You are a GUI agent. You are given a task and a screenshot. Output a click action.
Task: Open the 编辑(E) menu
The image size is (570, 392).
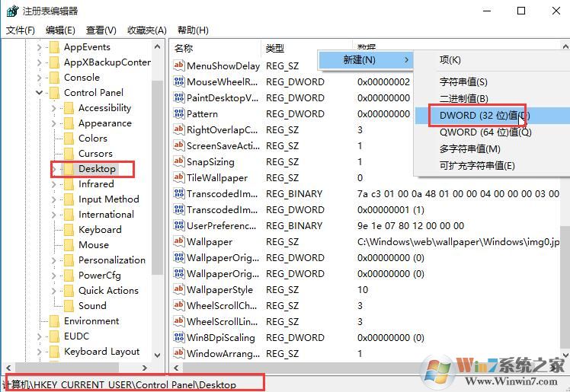(x=60, y=30)
